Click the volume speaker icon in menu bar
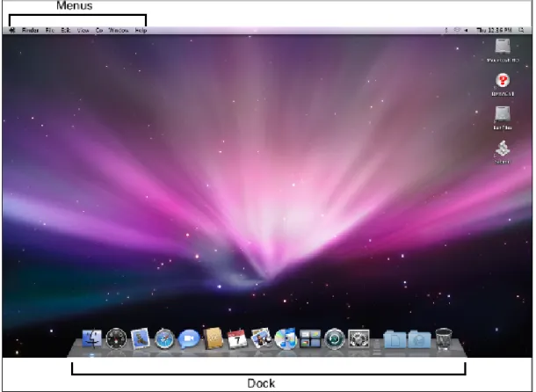This screenshot has width=536, height=392. [x=466, y=30]
